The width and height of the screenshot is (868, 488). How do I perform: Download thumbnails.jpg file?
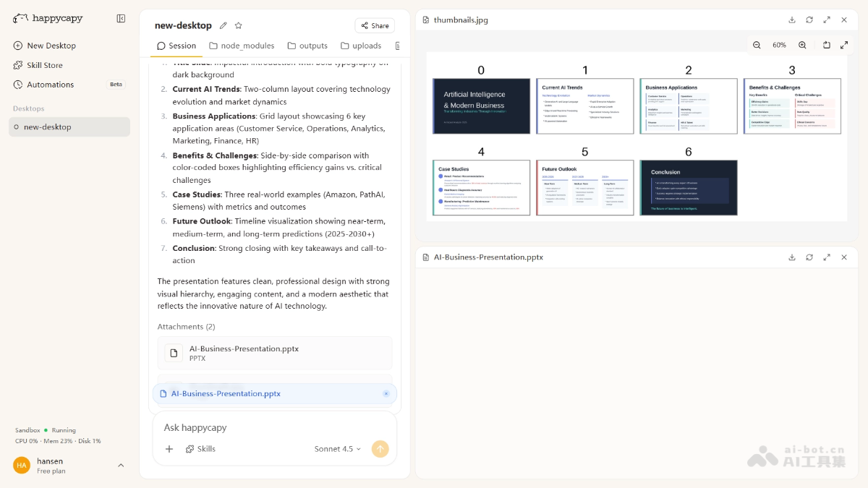click(x=792, y=20)
